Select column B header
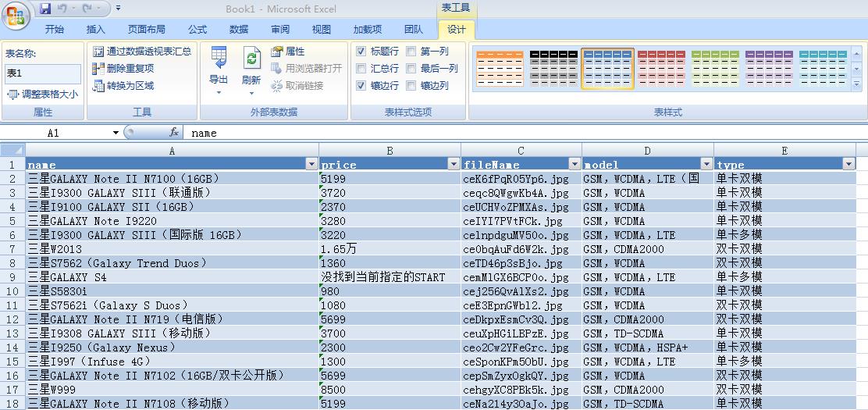Screen dimensions: 868x410 coord(390,151)
